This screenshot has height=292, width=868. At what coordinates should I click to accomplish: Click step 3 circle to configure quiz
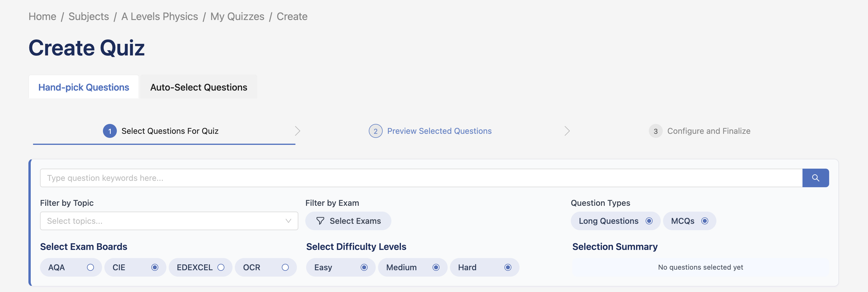click(655, 131)
